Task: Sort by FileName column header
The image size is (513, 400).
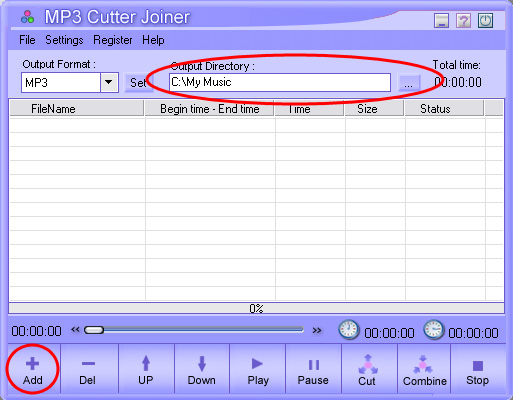Action: (x=77, y=109)
